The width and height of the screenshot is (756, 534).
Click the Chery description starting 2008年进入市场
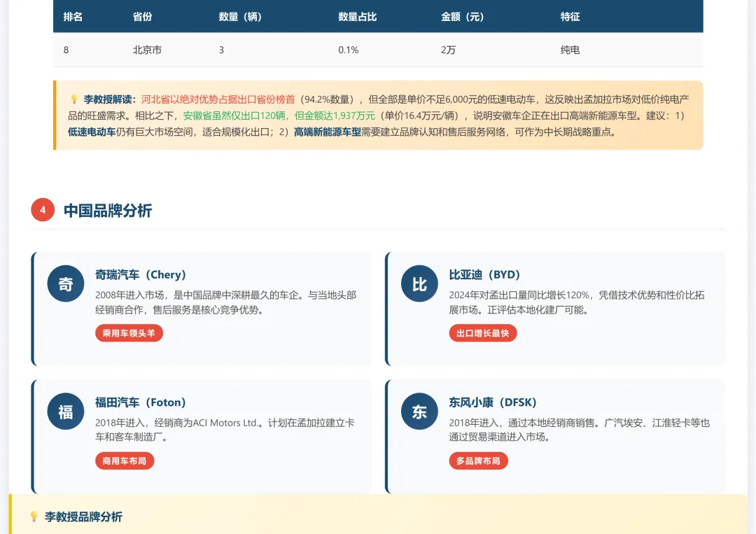(225, 302)
